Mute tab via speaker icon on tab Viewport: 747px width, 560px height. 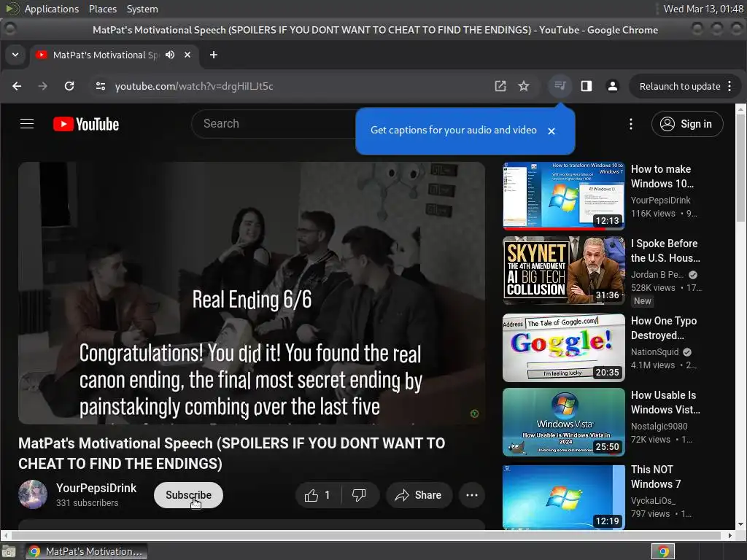pyautogui.click(x=170, y=55)
